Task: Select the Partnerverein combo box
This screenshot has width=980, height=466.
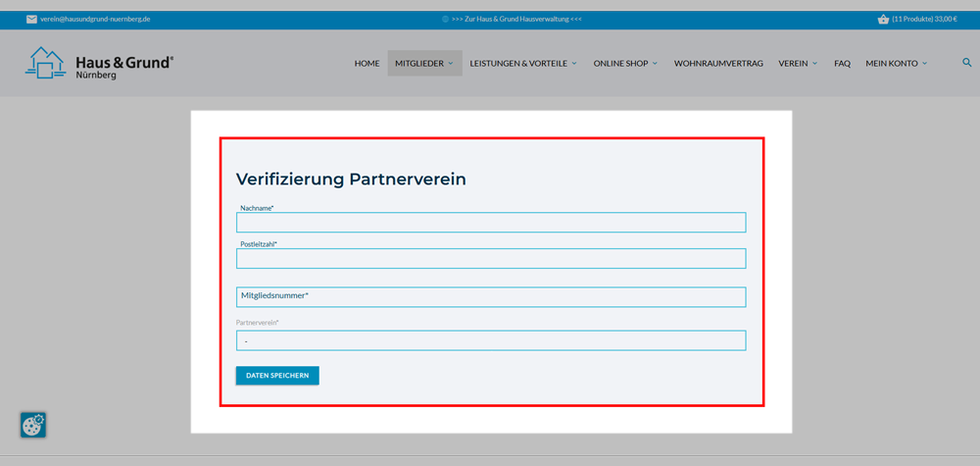Action: point(490,340)
